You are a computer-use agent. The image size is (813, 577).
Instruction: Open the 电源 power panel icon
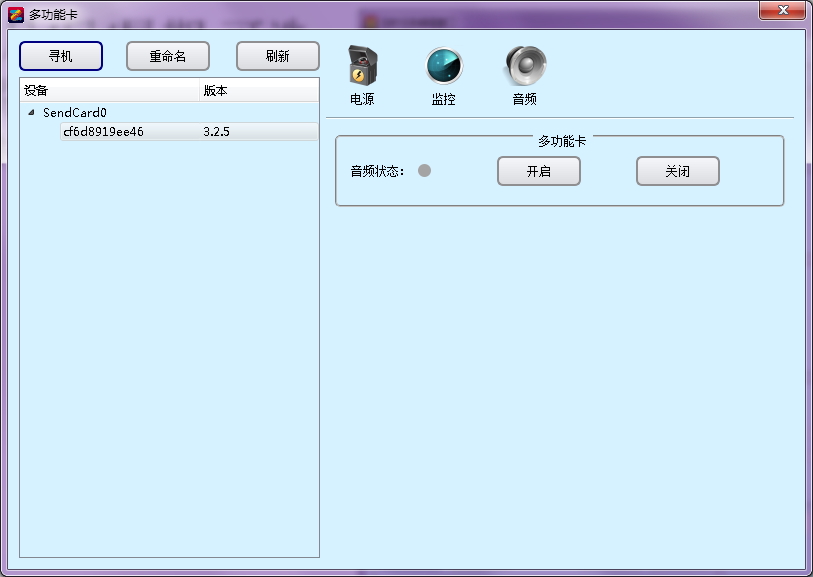point(362,67)
